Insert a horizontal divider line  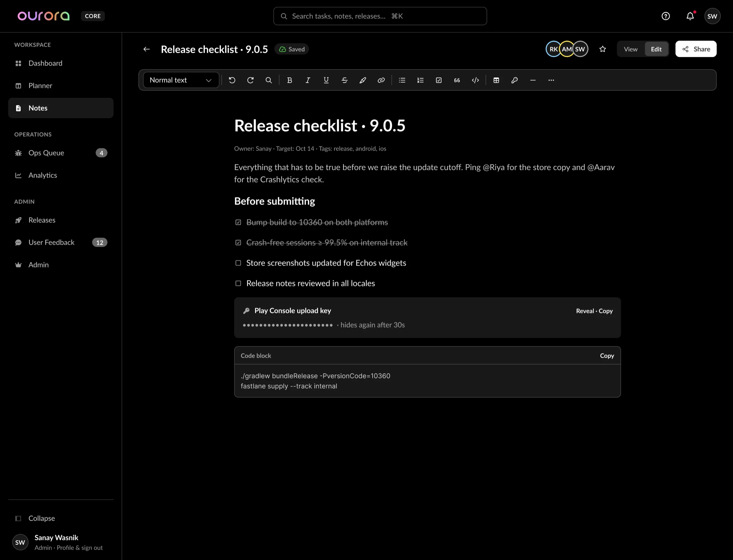(x=533, y=80)
